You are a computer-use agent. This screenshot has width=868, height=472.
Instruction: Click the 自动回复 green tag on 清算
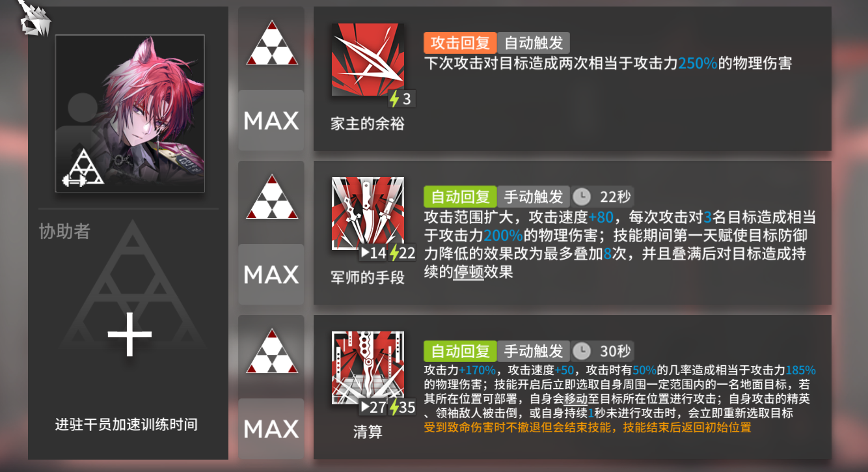pyautogui.click(x=460, y=352)
